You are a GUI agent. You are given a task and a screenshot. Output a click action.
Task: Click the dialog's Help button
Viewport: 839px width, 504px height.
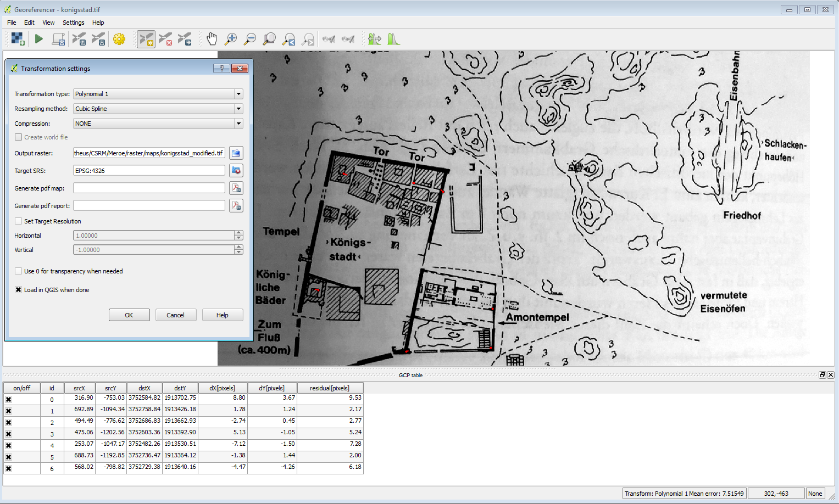tap(223, 315)
